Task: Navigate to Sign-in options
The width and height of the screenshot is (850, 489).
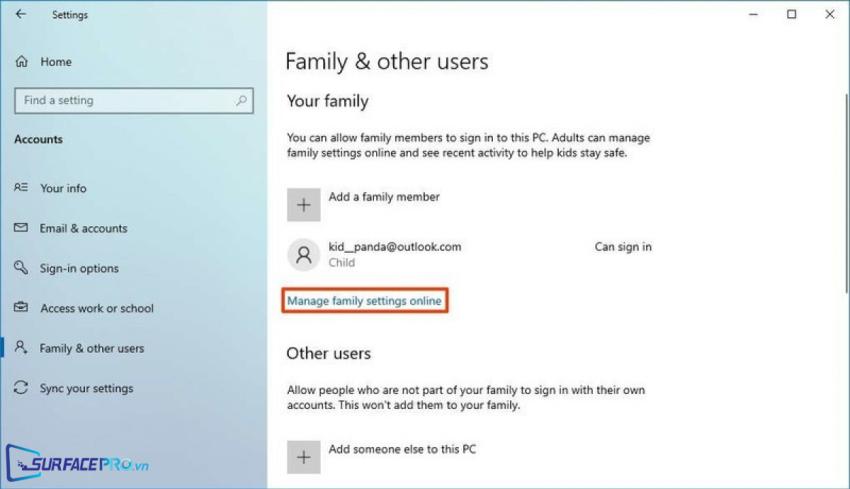Action: coord(79,268)
